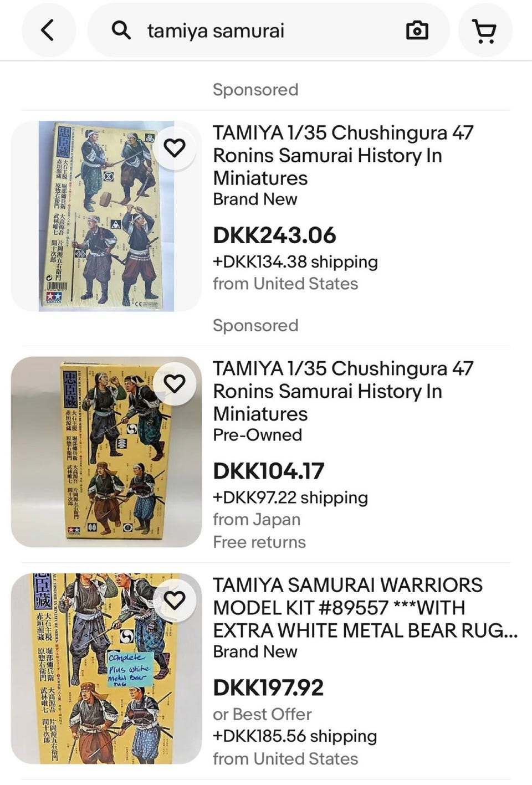Favorite the Samurai Warriors #89557 listing
532x785 pixels.
pos(175,600)
